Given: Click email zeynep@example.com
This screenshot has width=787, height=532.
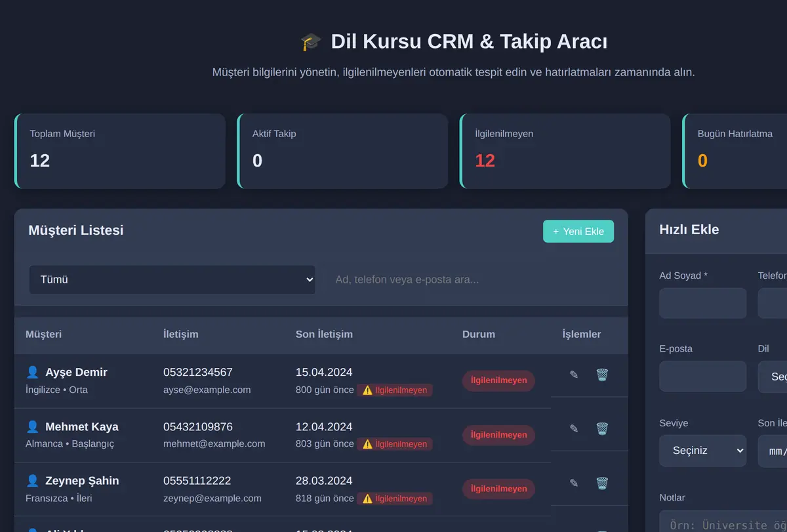Looking at the screenshot, I should pos(212,498).
